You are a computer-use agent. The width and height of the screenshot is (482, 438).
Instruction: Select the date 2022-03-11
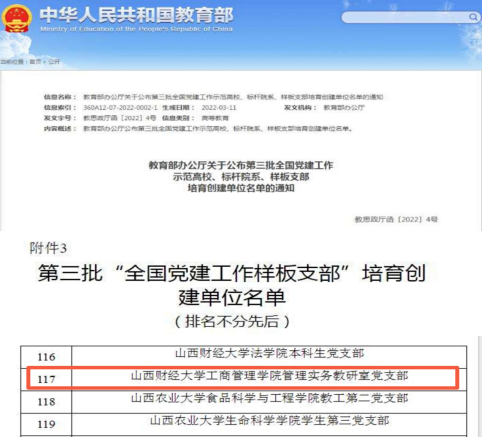(219, 108)
